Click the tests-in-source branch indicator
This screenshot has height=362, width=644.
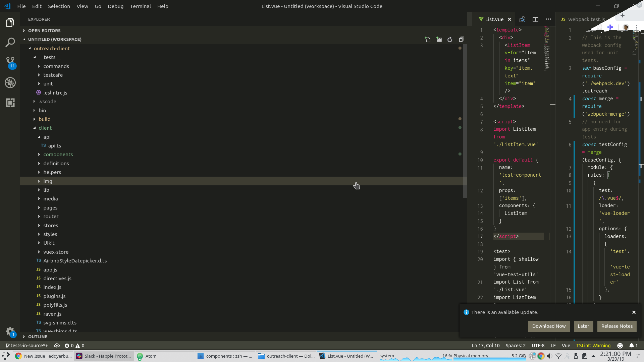pos(27,346)
